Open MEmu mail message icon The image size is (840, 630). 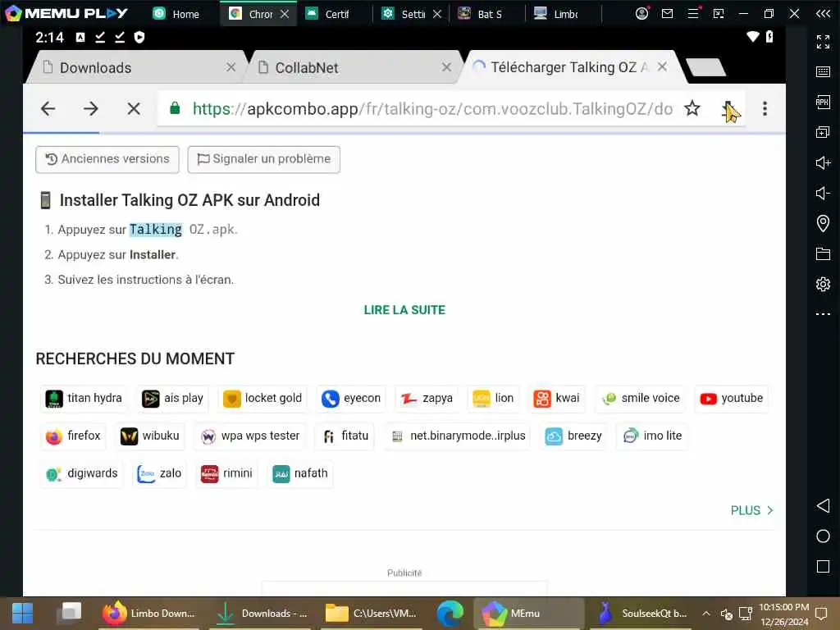667,13
